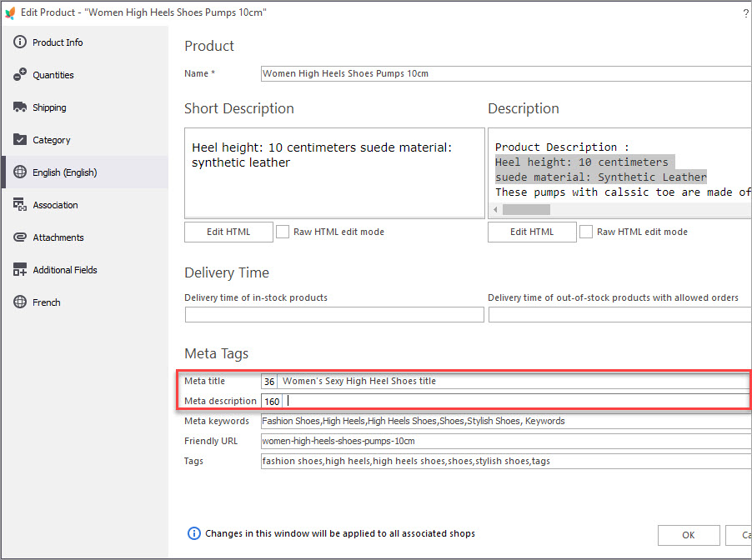This screenshot has width=752, height=560.
Task: Click the 'Meta Tags' section heading
Action: tap(216, 354)
